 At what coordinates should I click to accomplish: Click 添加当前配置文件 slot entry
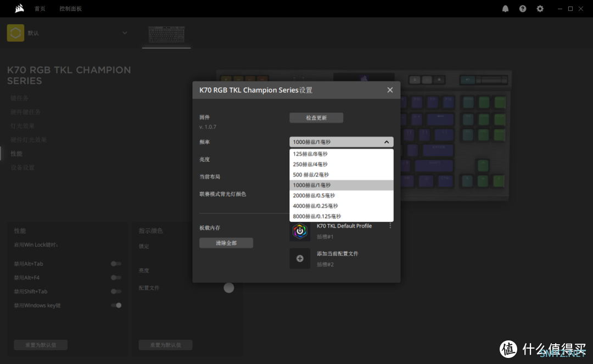pos(337,254)
